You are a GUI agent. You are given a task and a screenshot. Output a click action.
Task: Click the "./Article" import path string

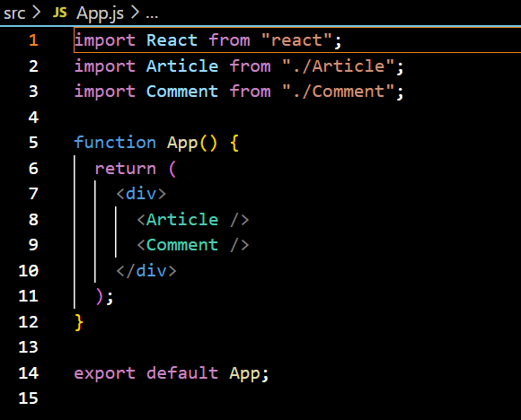click(x=338, y=66)
